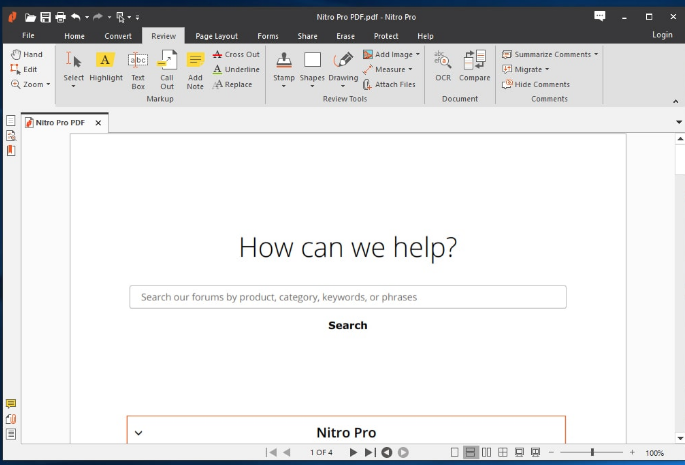Zoom out with the minus button

551,452
